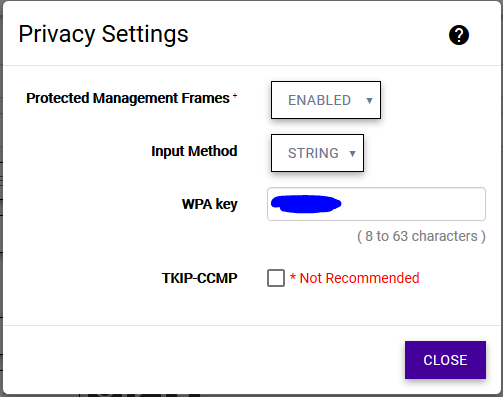Click the purple CLOSE button

445,360
